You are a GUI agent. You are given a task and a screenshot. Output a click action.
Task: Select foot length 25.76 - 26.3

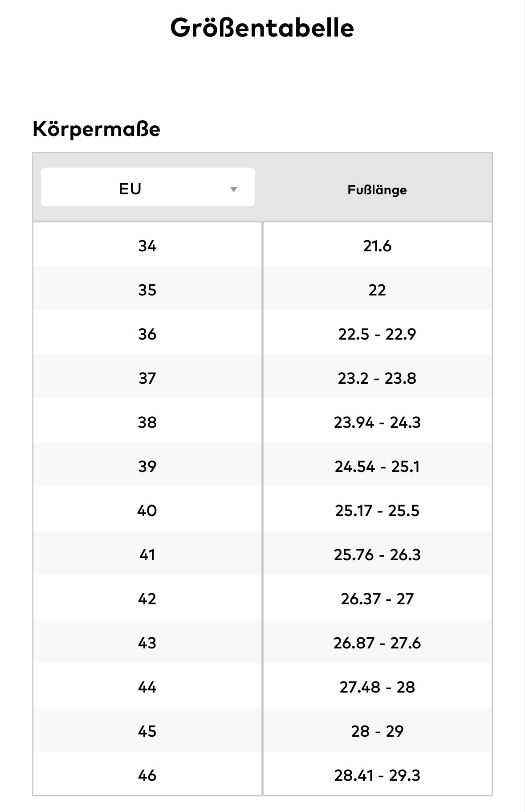(x=377, y=554)
